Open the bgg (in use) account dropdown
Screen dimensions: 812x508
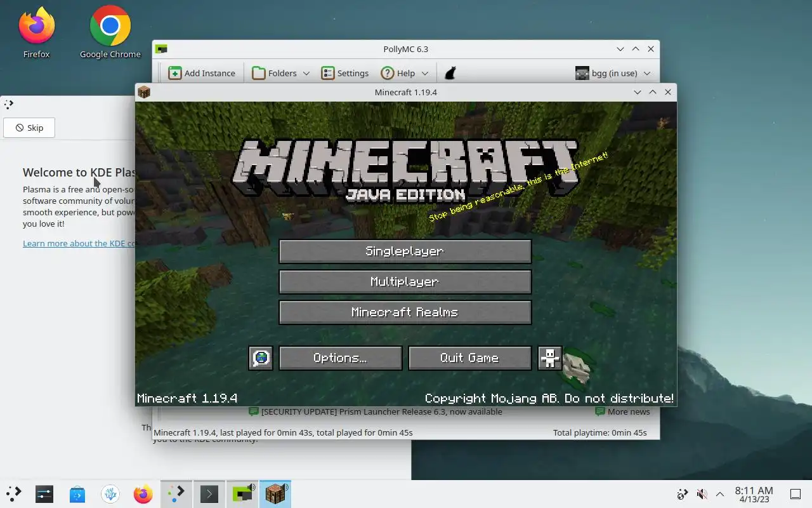tap(613, 73)
